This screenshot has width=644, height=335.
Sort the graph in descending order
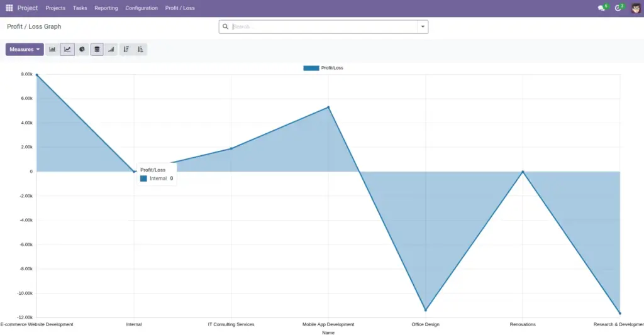pyautogui.click(x=126, y=49)
